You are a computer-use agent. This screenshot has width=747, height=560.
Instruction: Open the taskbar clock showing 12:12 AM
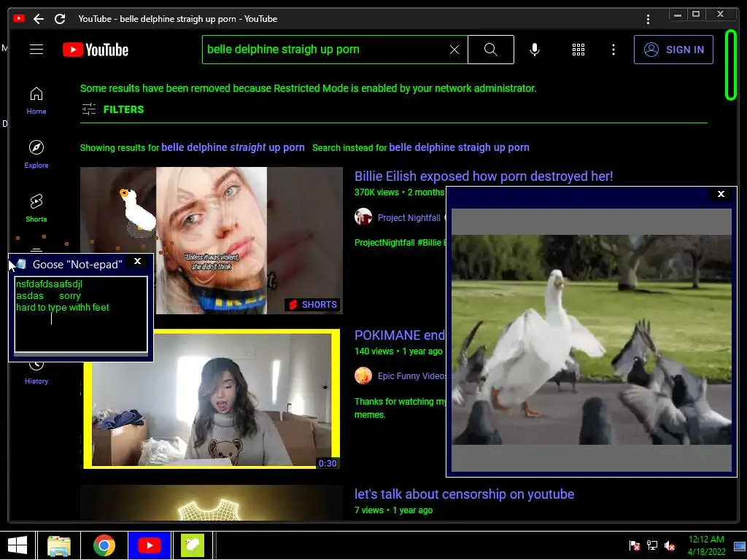coord(706,545)
